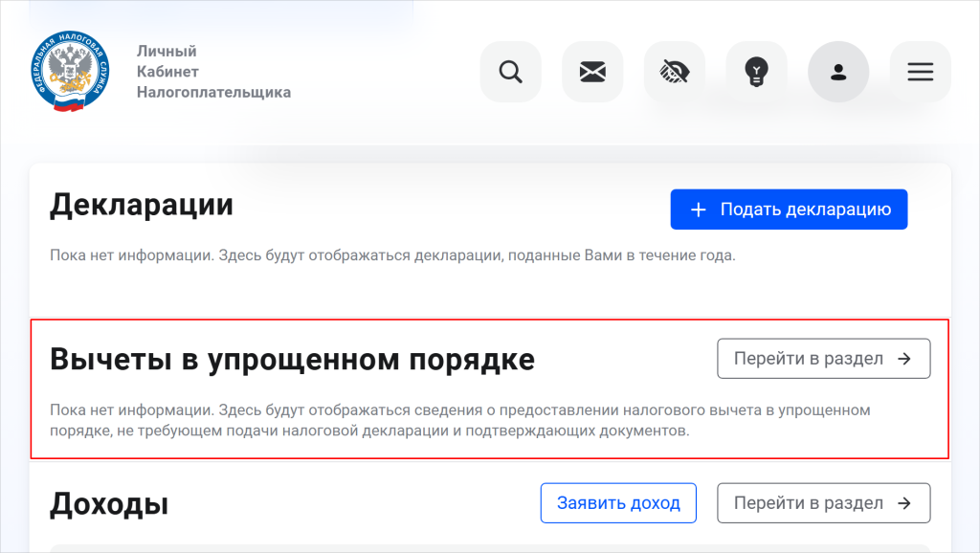980x553 pixels.
Task: Click the «Подать декларацию» button
Action: tap(789, 210)
